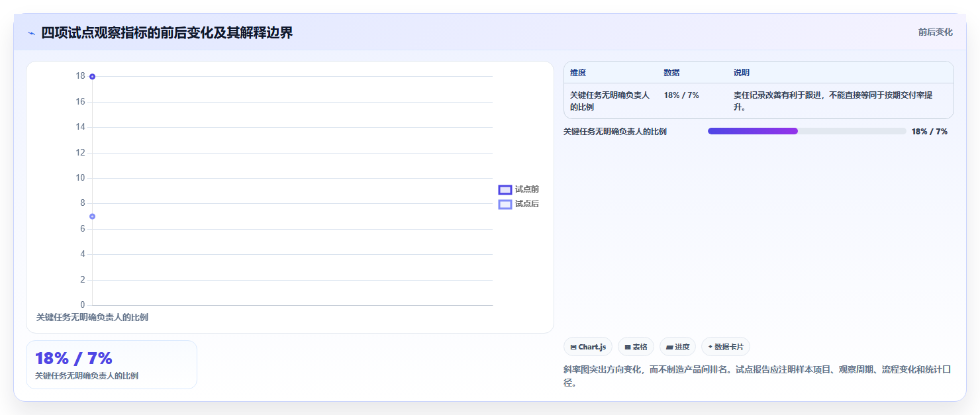Screen dimensions: 980x415
Task: Click the footnote starting with 斜率图突出方向变化
Action: coord(757,376)
